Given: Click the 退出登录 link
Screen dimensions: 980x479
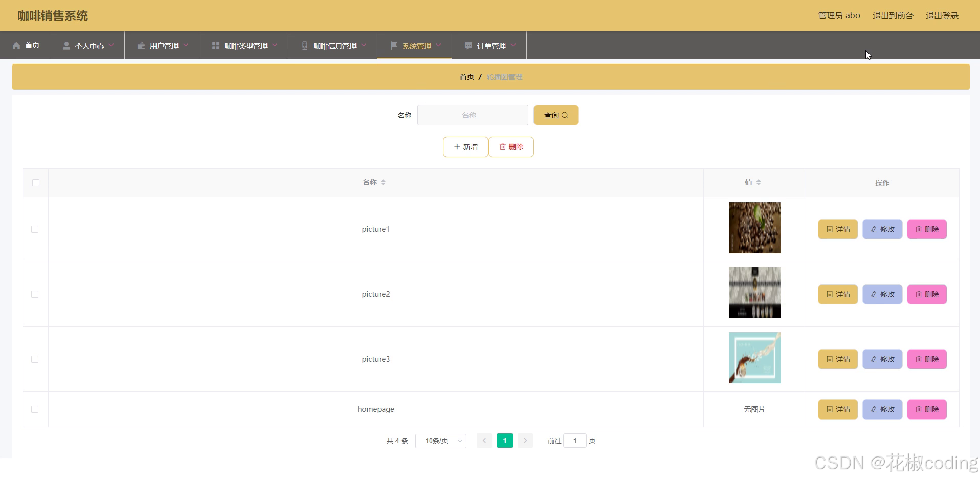Looking at the screenshot, I should pos(942,16).
